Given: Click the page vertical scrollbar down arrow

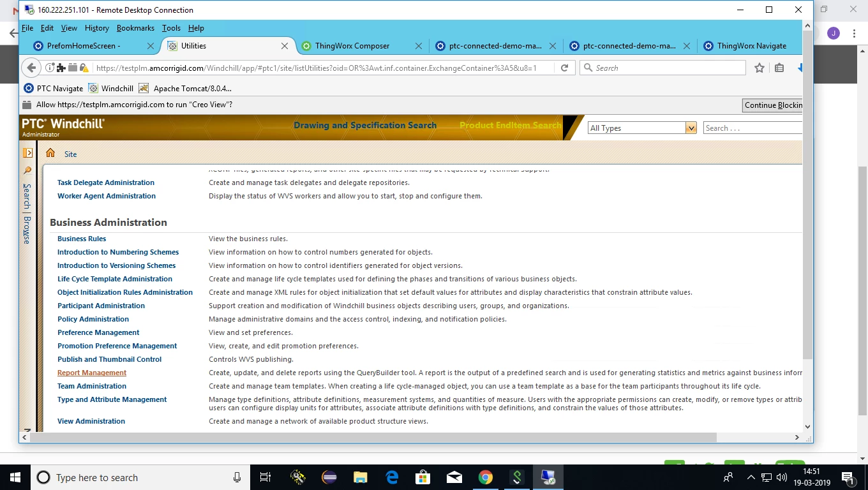Looking at the screenshot, I should point(807,427).
